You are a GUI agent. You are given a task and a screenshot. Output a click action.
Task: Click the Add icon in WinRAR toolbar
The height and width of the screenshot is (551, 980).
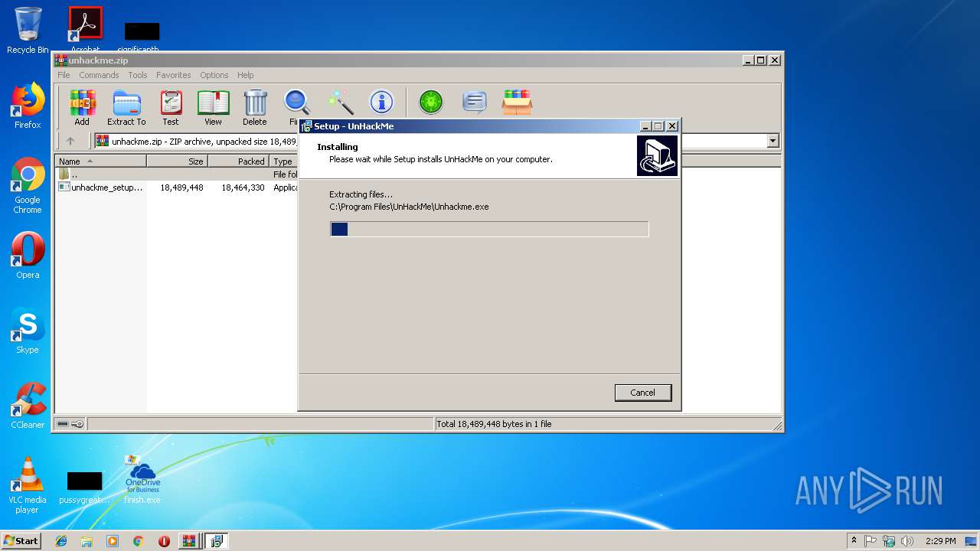82,107
